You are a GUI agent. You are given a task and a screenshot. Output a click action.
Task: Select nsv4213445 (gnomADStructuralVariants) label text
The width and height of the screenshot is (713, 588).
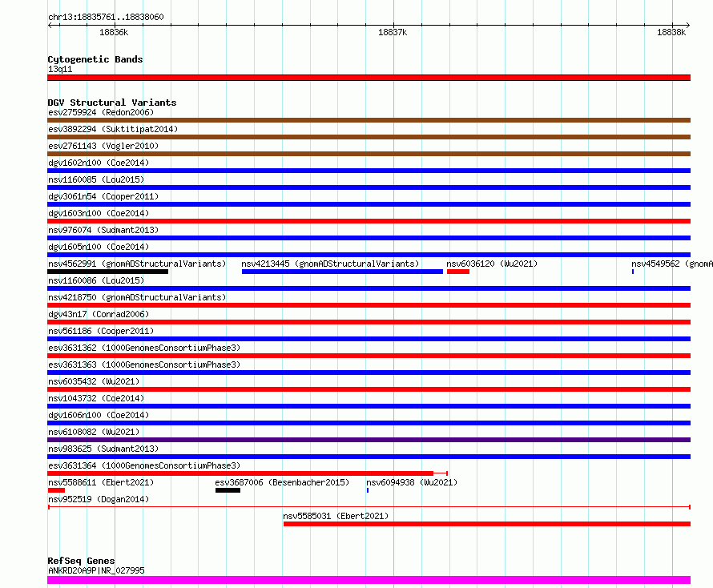coord(330,264)
